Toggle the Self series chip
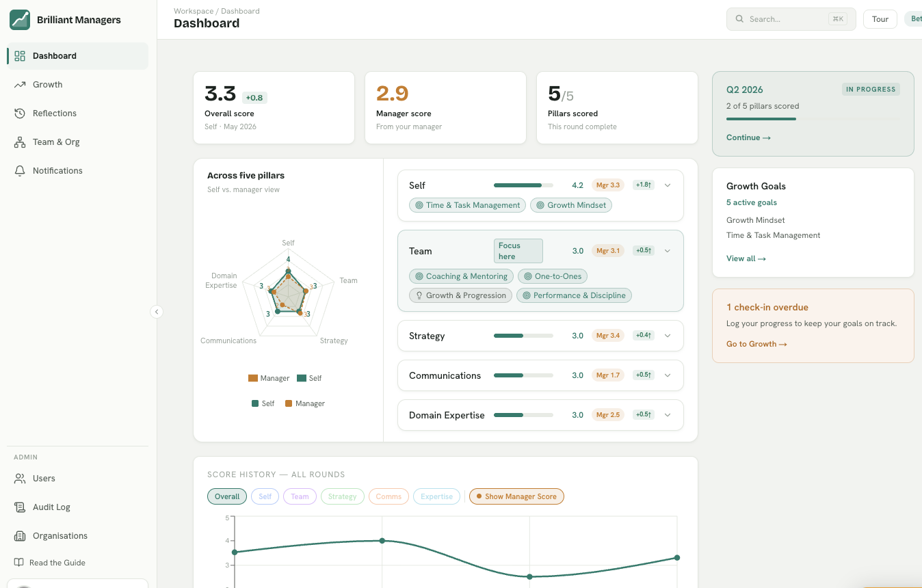The height and width of the screenshot is (588, 922). coord(265,496)
